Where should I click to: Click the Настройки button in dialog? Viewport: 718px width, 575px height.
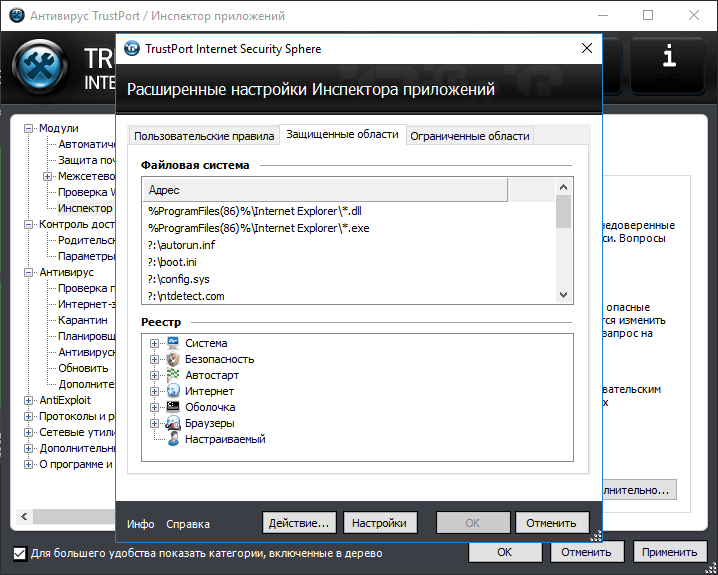(380, 523)
